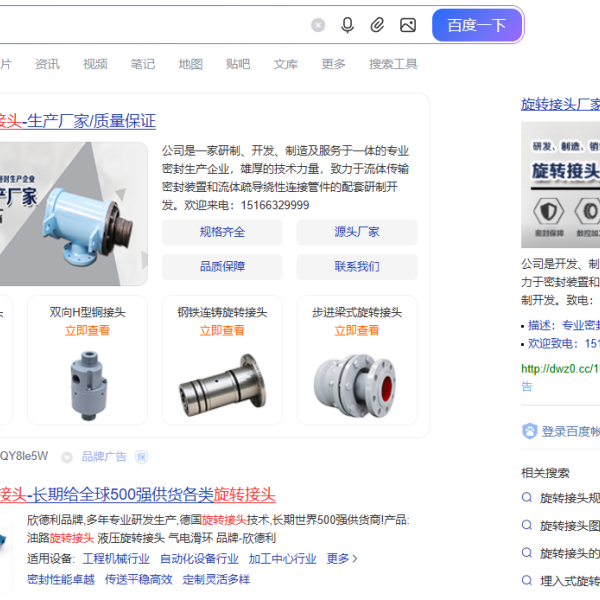Expand 更多 in the 适用设备 row

[342, 559]
